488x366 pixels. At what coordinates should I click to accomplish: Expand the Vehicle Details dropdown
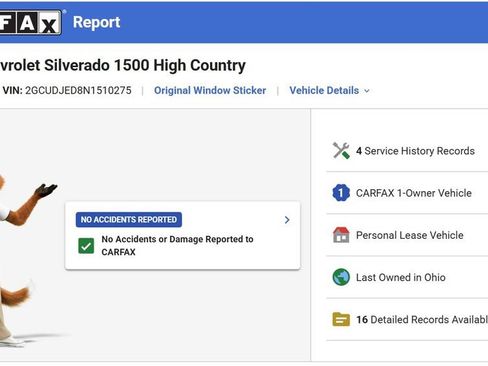329,90
